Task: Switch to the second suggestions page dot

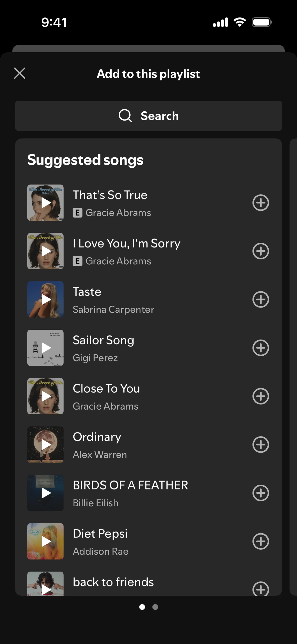Action: point(155,607)
